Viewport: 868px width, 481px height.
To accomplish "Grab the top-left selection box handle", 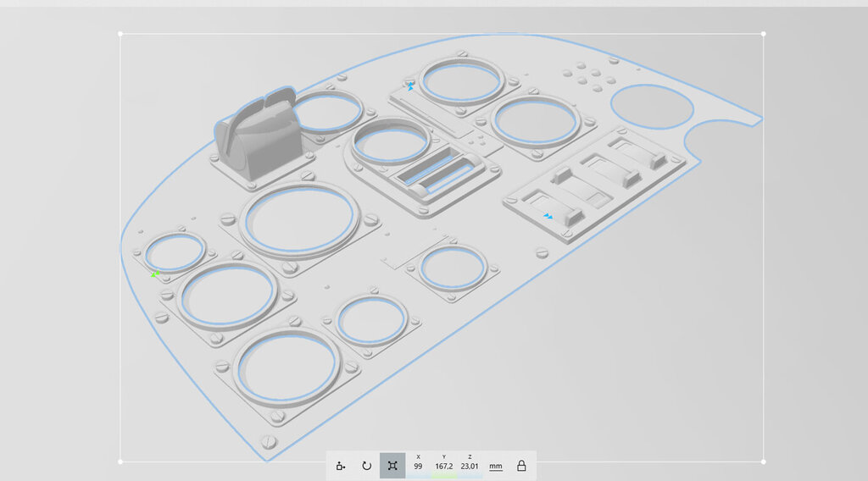I will (x=120, y=34).
